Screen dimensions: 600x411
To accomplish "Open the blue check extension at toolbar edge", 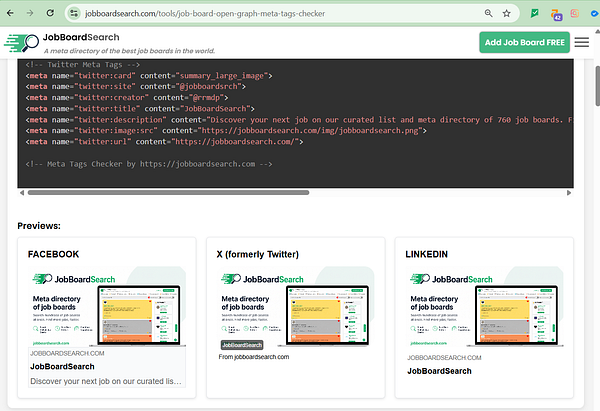I will [595, 14].
